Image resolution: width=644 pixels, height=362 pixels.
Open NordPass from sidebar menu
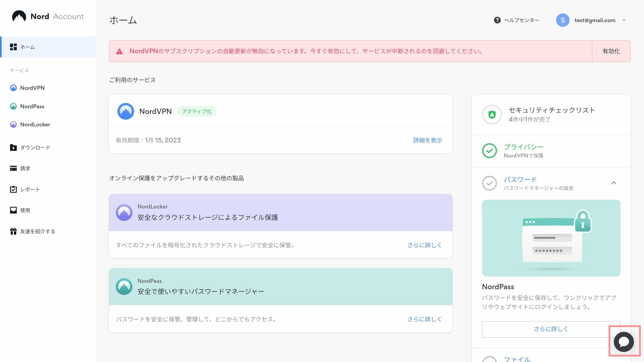[x=32, y=106]
